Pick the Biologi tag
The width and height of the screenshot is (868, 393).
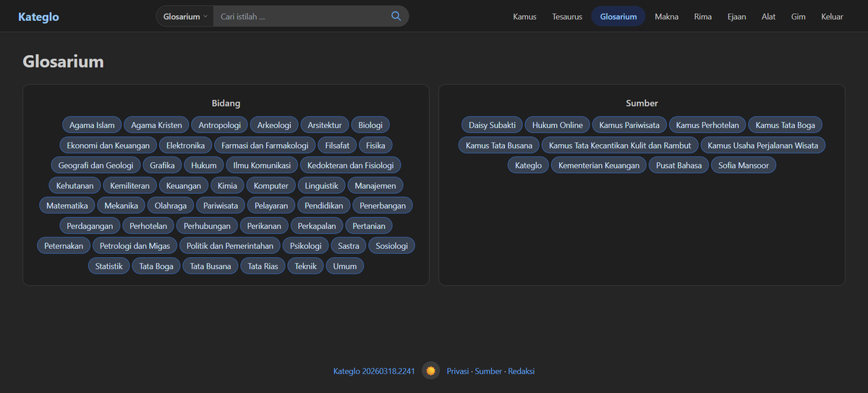click(370, 125)
